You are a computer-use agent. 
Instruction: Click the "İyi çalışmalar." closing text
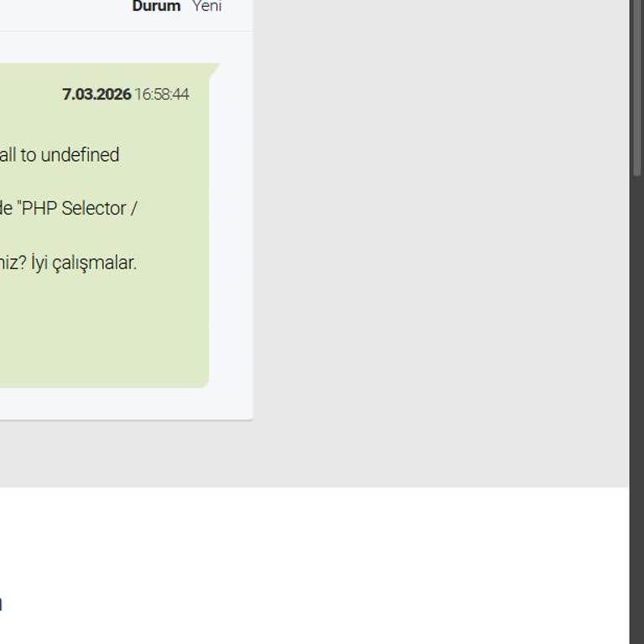coord(84,263)
